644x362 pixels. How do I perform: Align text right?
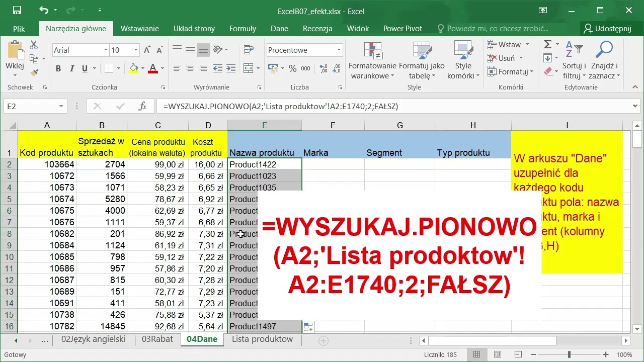(x=203, y=68)
